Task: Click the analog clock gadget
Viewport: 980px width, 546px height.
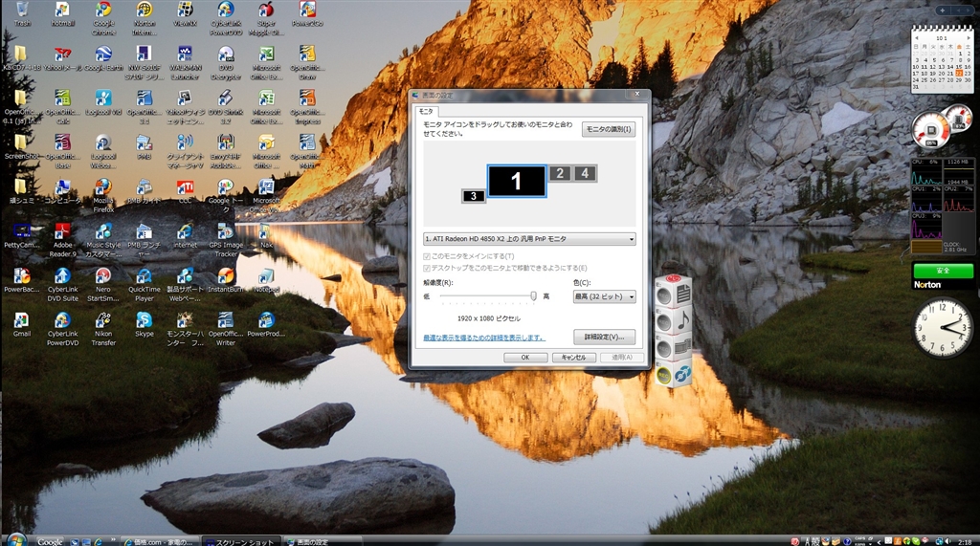Action: coord(943,327)
